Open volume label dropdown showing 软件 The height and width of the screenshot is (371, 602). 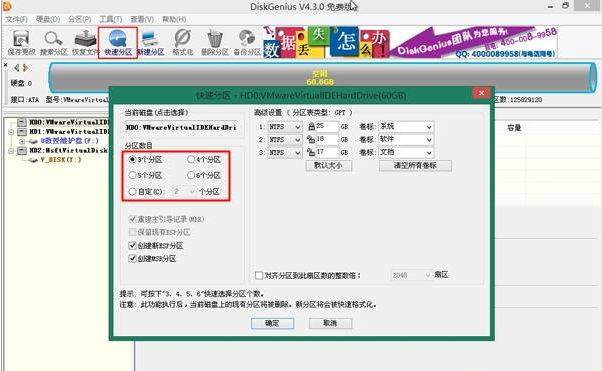tap(406, 140)
